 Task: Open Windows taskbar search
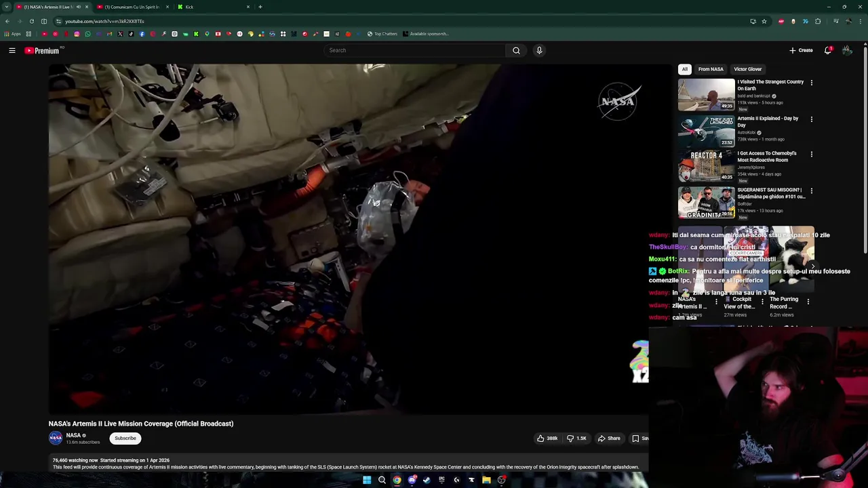[x=382, y=480]
